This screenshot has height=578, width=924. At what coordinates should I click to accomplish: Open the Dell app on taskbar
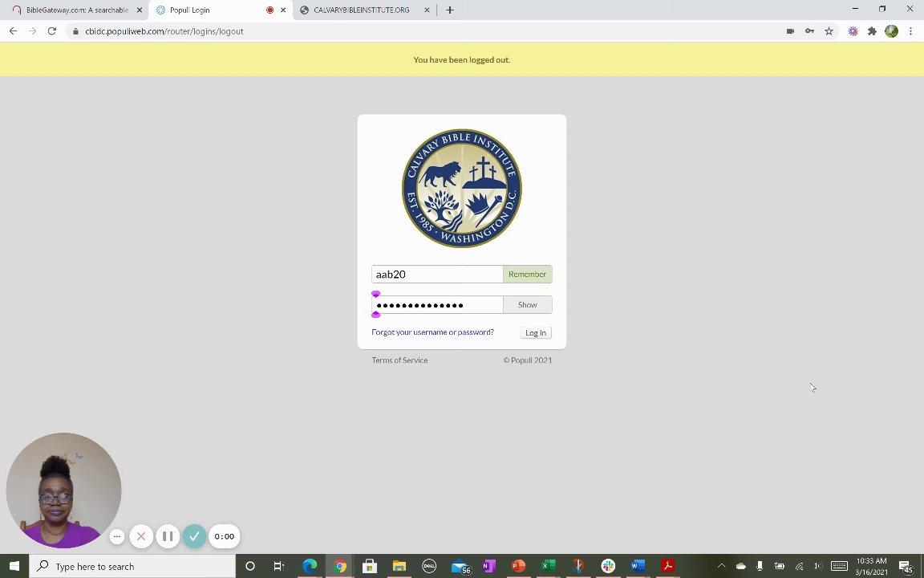(429, 566)
